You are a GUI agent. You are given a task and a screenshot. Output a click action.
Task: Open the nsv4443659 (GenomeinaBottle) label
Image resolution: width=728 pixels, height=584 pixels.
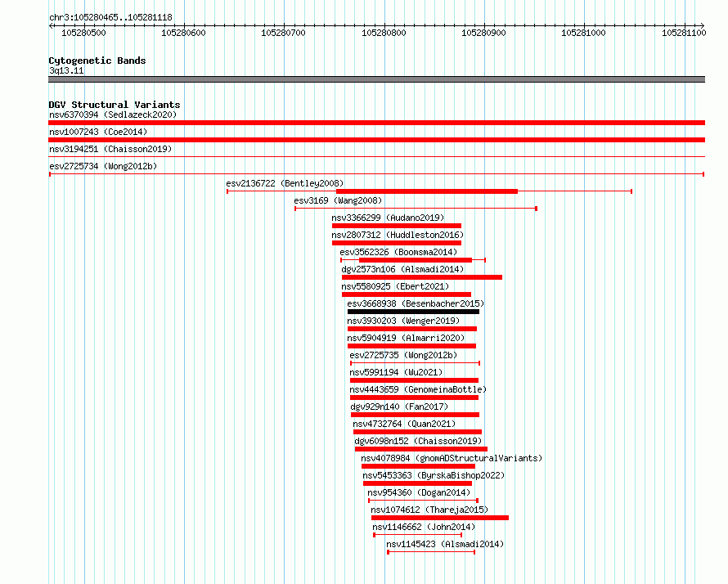[418, 389]
